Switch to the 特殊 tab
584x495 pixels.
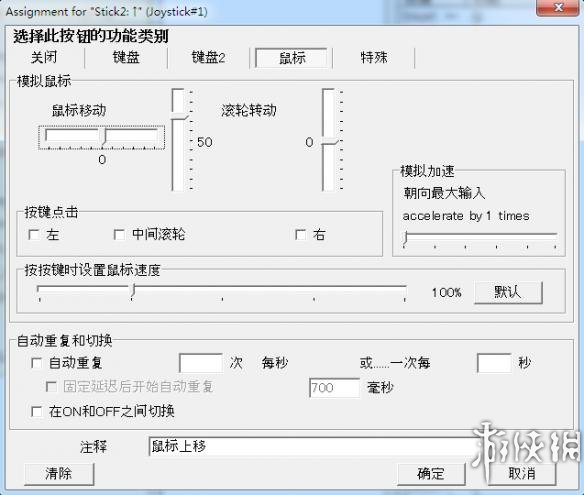tap(374, 58)
